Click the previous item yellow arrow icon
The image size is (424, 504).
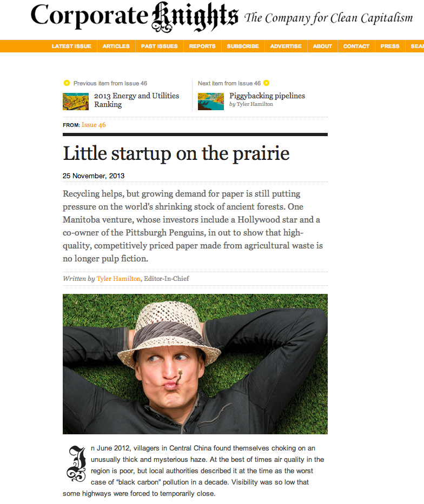pyautogui.click(x=67, y=83)
